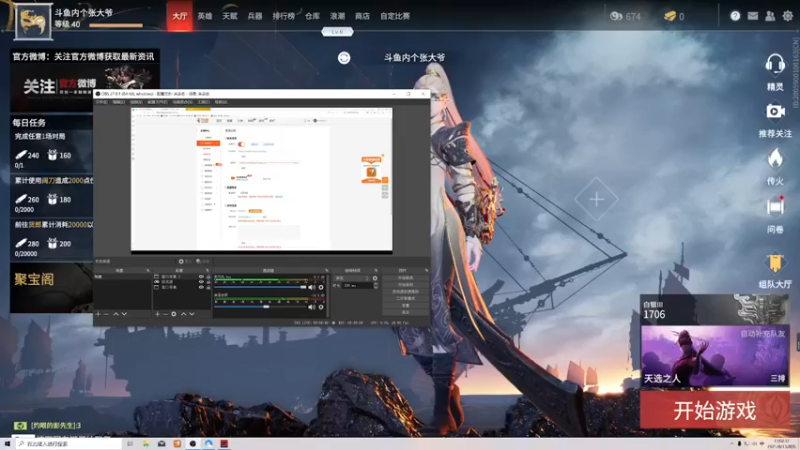Open the 问卷 survey icon
The width and height of the screenshot is (800, 450).
click(775, 206)
